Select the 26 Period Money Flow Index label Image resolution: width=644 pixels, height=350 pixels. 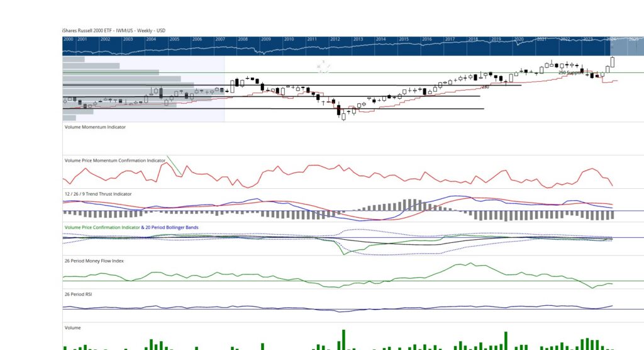[x=94, y=260]
